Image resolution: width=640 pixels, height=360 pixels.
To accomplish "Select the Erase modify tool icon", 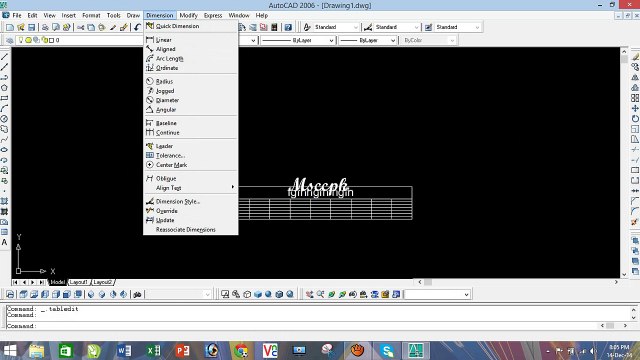I will point(635,57).
